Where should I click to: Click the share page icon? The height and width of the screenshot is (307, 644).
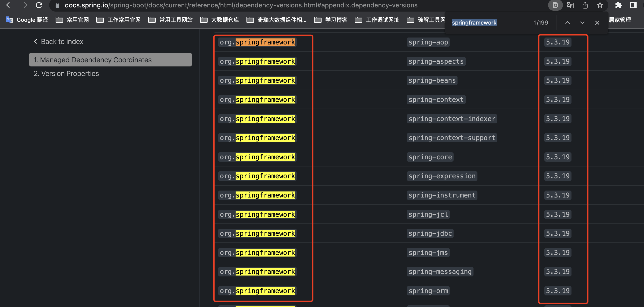(585, 5)
